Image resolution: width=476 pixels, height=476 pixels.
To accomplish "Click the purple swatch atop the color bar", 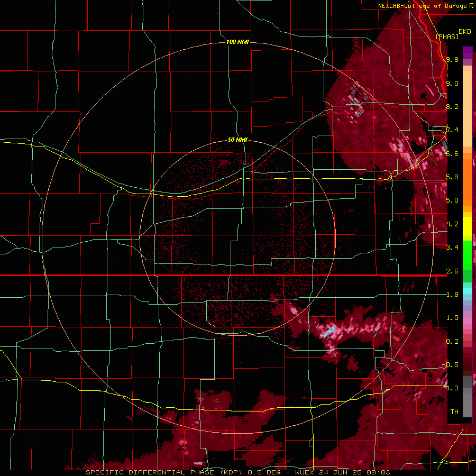I will coord(467,53).
